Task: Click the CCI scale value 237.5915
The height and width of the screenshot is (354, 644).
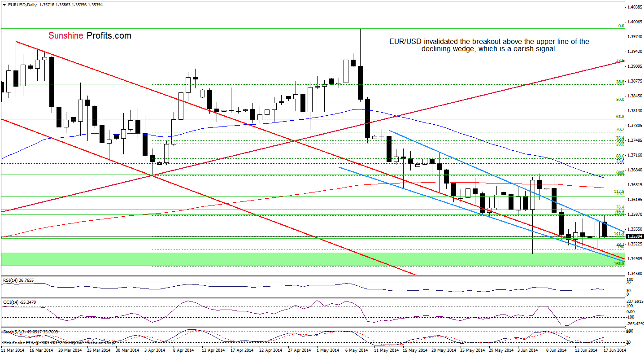Action: [x=636, y=301]
